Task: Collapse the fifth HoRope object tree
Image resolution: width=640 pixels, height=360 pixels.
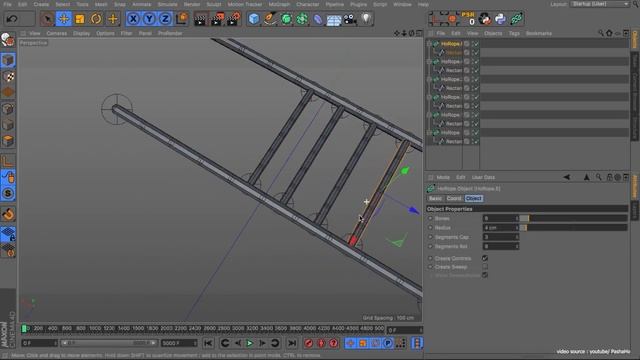Action: pos(429,115)
